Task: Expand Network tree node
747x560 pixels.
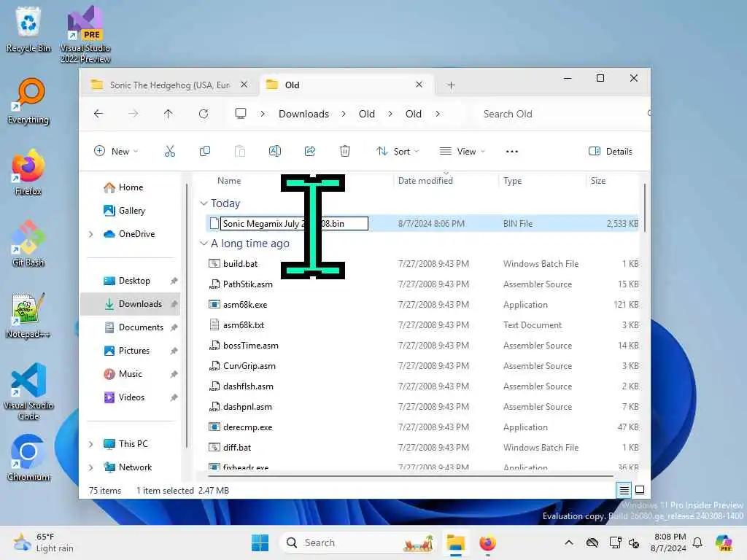Action: tap(90, 467)
